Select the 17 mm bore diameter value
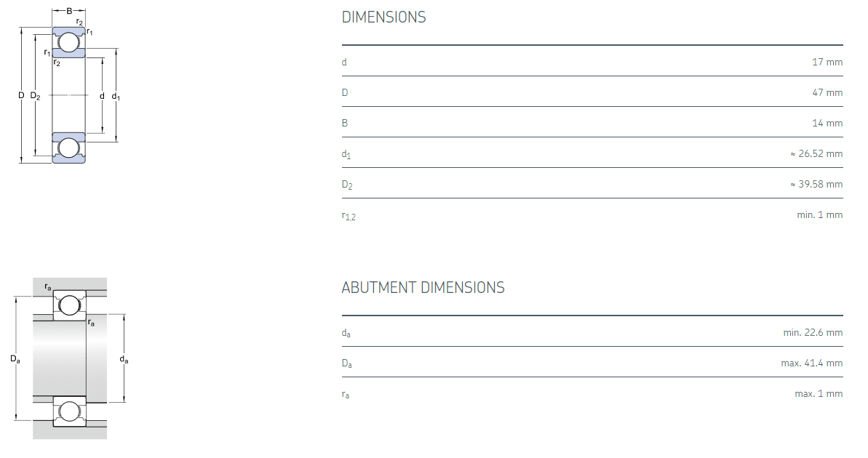 (827, 62)
